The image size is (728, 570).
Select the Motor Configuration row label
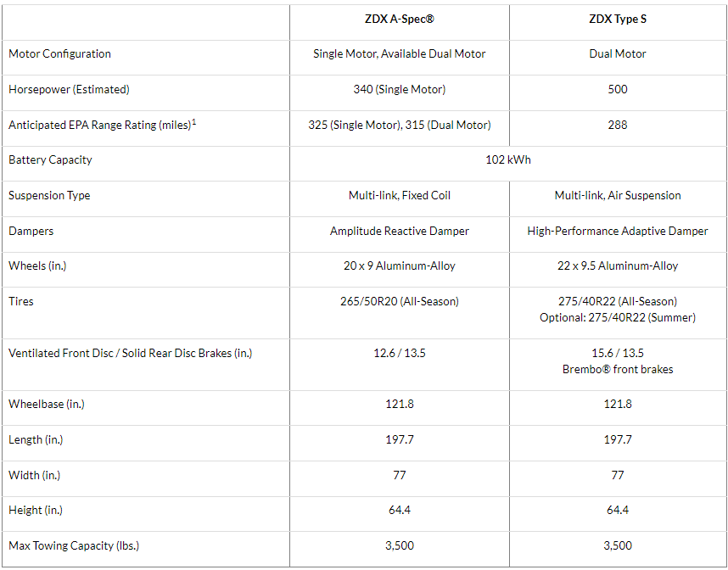tap(59, 53)
